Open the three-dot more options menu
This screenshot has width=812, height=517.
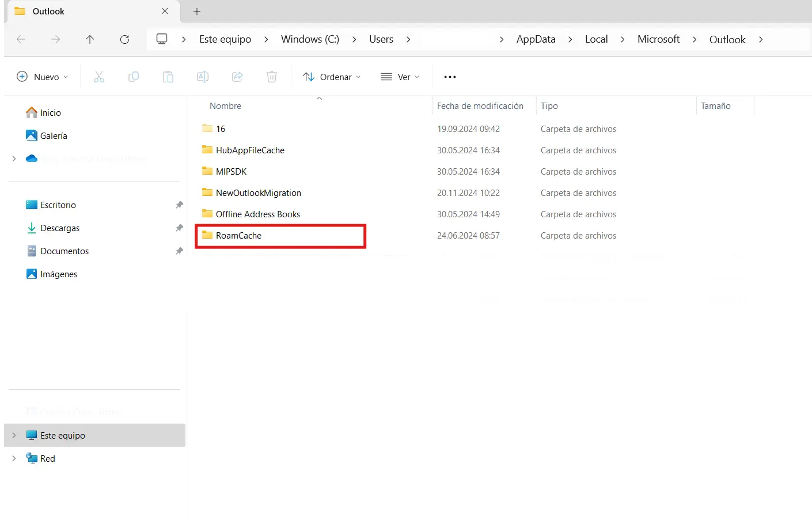450,77
